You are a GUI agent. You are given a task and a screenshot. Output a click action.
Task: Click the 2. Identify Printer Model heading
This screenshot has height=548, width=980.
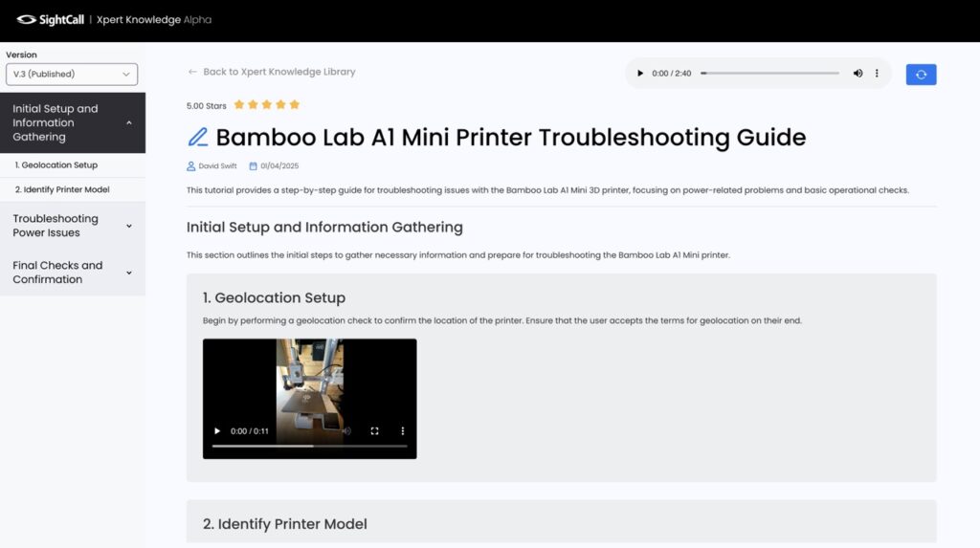284,524
